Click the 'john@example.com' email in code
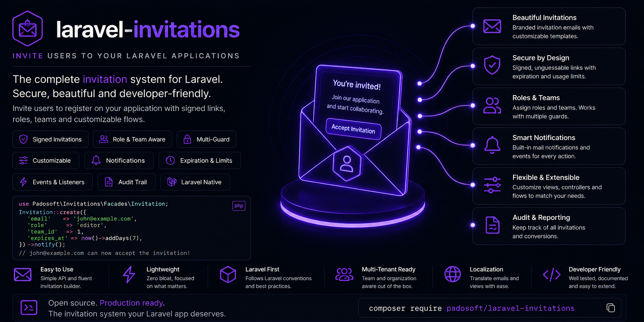644x322 pixels. coord(104,219)
